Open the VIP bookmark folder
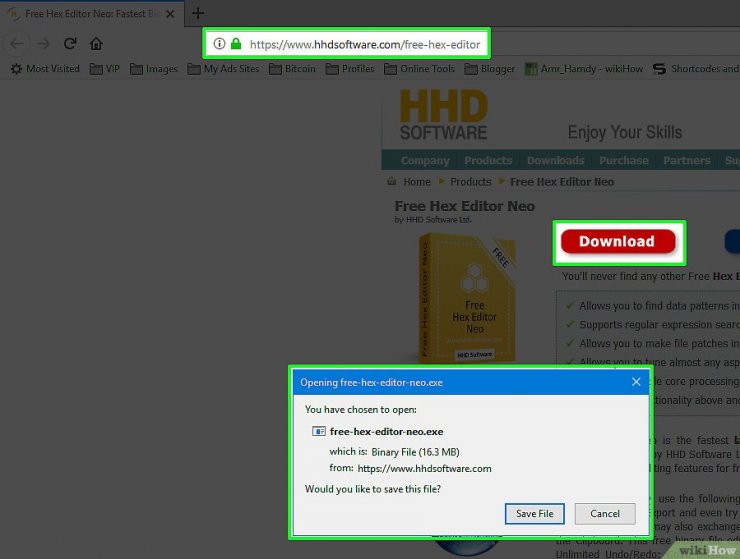The image size is (740, 559). (x=105, y=69)
